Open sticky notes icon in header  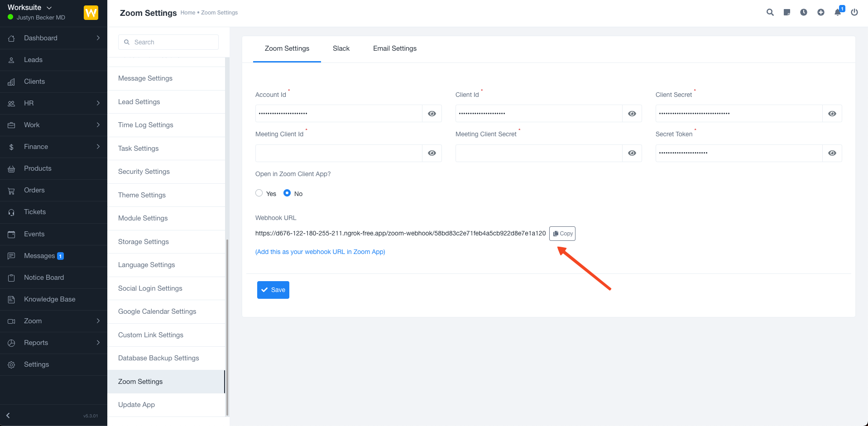point(787,12)
